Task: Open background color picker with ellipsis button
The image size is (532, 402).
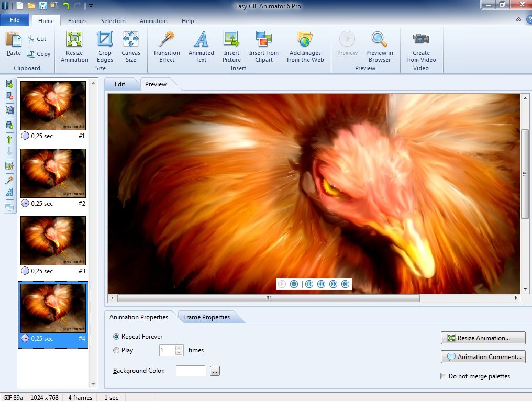Action: tap(215, 371)
